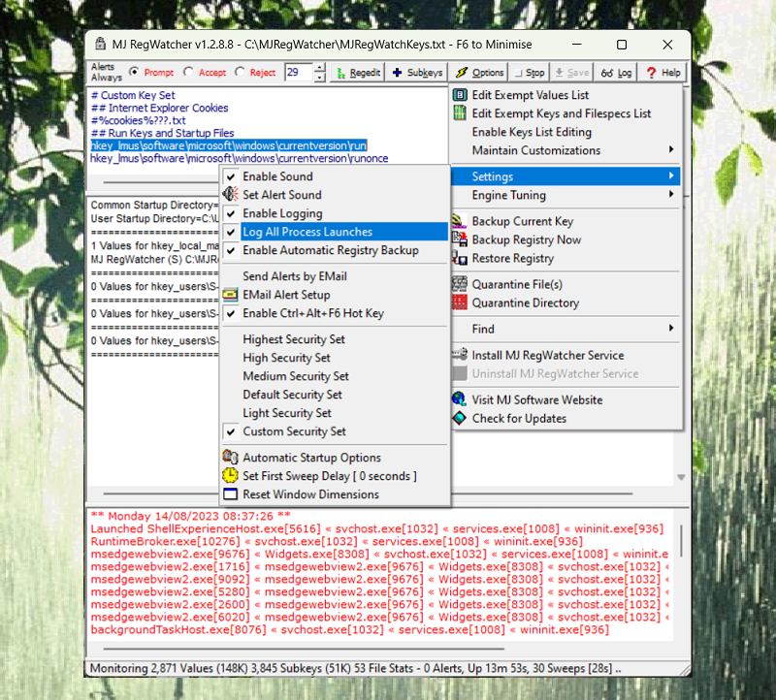The image size is (776, 700).
Task: Click the Stop toolbar button
Action: 530,73
